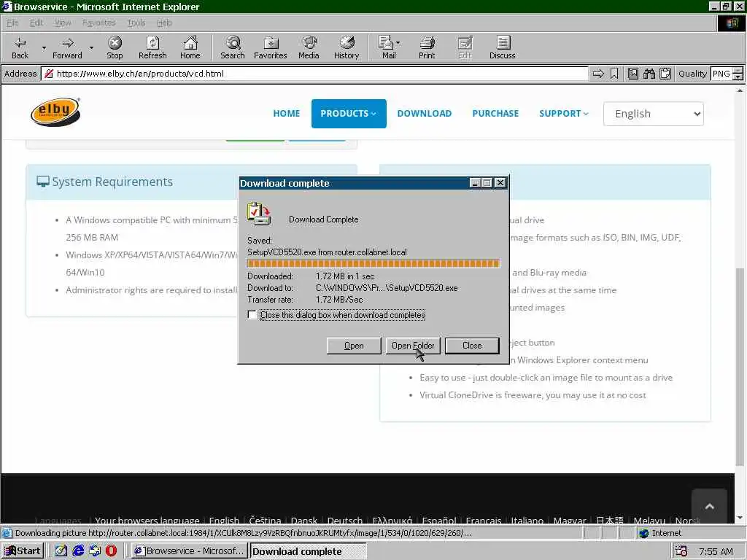Open the Edit menu

(x=36, y=23)
